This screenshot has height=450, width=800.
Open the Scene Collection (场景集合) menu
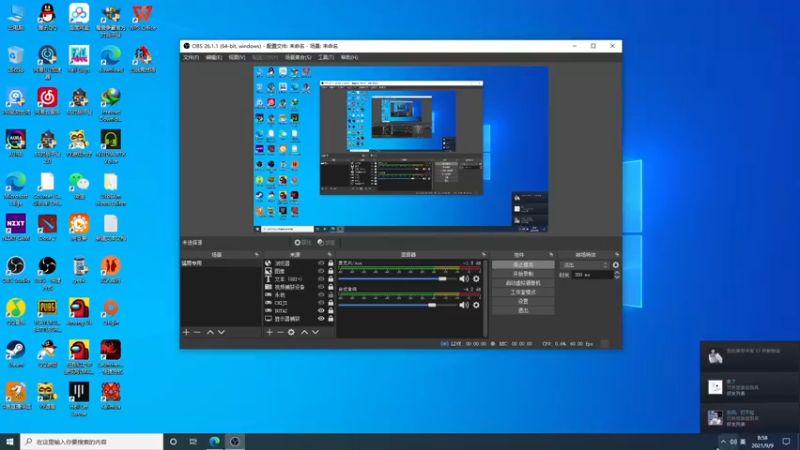point(298,58)
